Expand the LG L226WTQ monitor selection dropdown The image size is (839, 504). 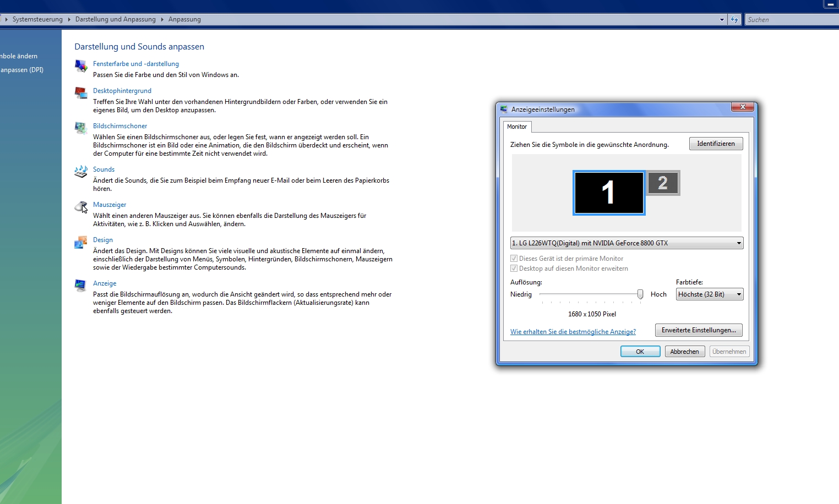[x=738, y=243]
